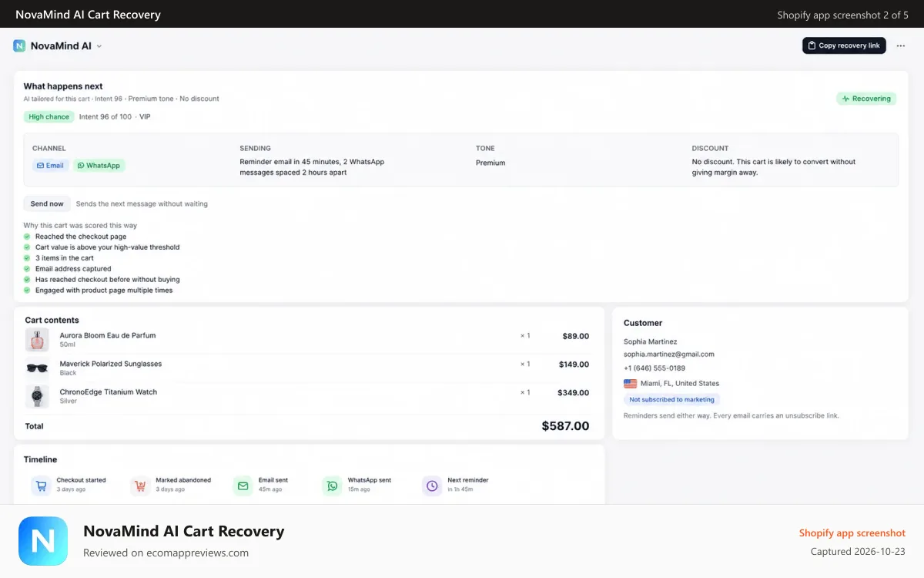
Task: Open the three-dot more options menu
Action: pyautogui.click(x=901, y=45)
